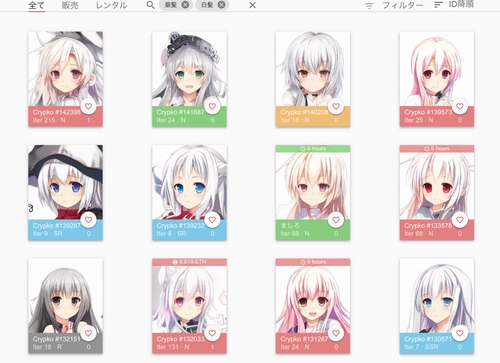Click the Crypko #130571 title text
The image size is (500, 363).
(428, 339)
